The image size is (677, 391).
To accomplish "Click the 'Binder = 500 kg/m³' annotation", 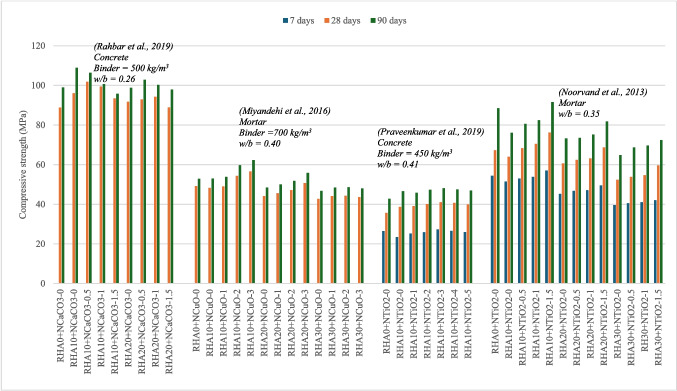I will [131, 68].
